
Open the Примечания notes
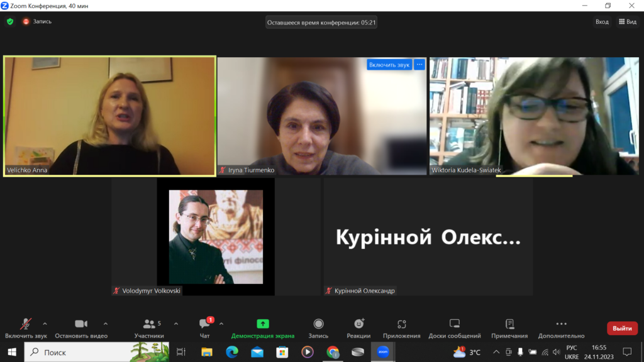509,328
